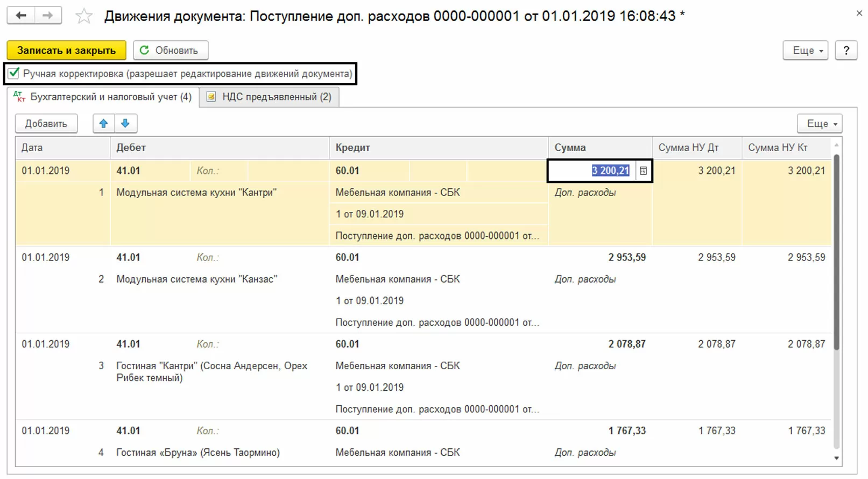Select Мебельная компания - СБК in row 1
Screen dimensions: 868x479
tap(398, 193)
